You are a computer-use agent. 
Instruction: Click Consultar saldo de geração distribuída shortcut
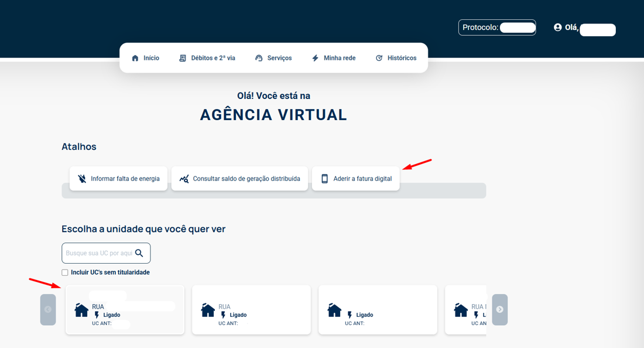(x=239, y=179)
